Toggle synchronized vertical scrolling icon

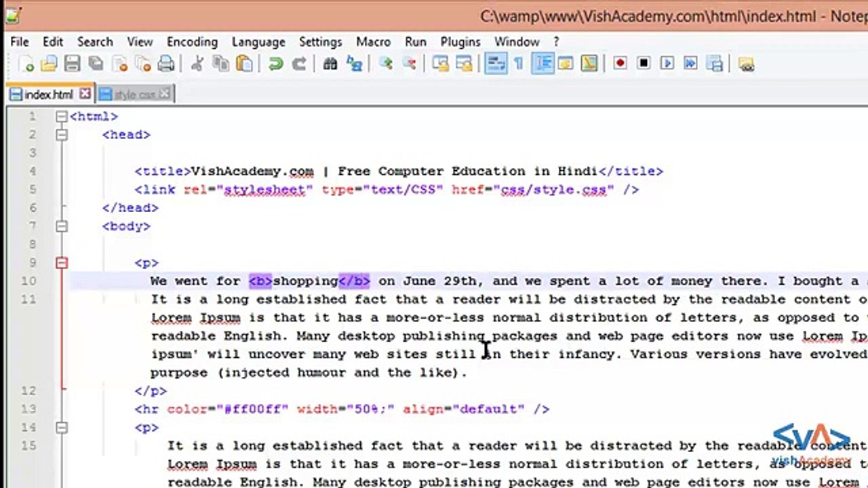coord(441,64)
